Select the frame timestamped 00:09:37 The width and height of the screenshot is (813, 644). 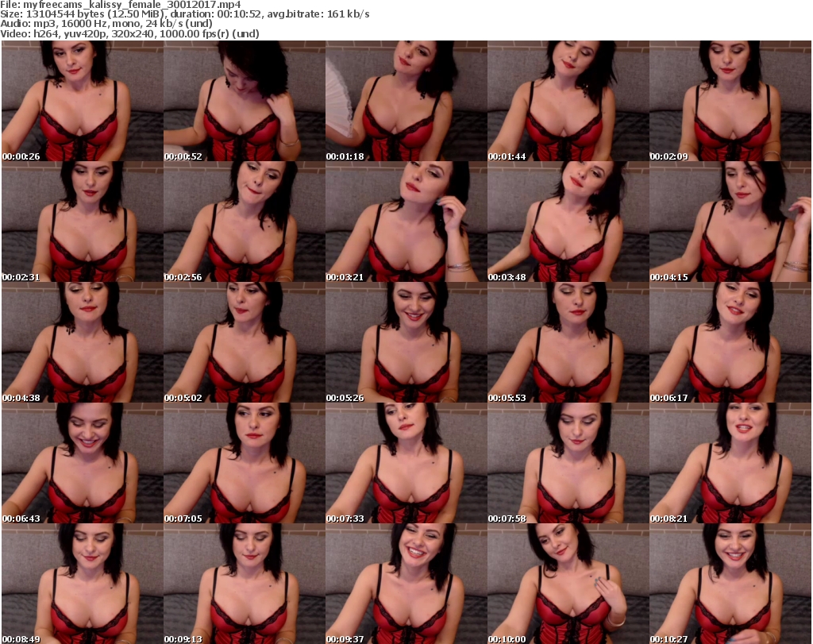[x=406, y=584]
